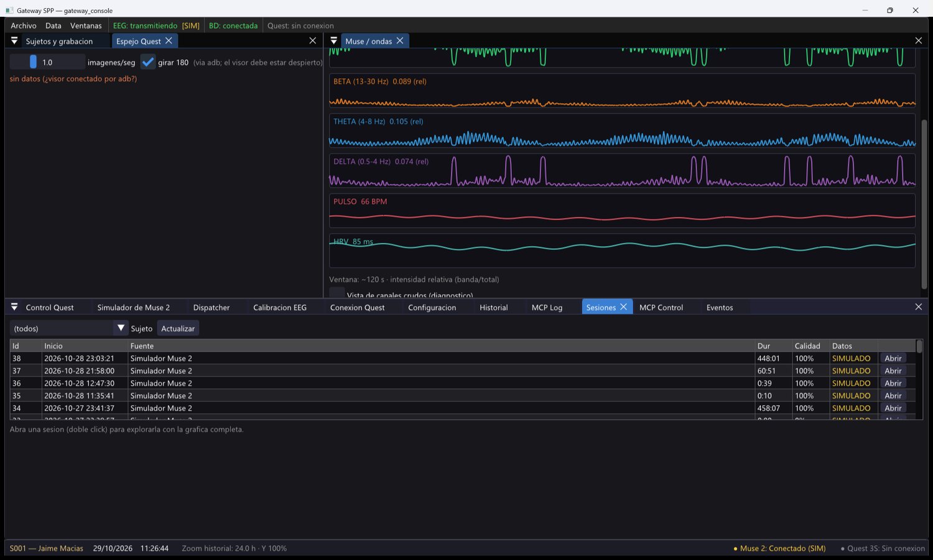This screenshot has width=933, height=560.
Task: Click the Calidad column header
Action: [810, 346]
